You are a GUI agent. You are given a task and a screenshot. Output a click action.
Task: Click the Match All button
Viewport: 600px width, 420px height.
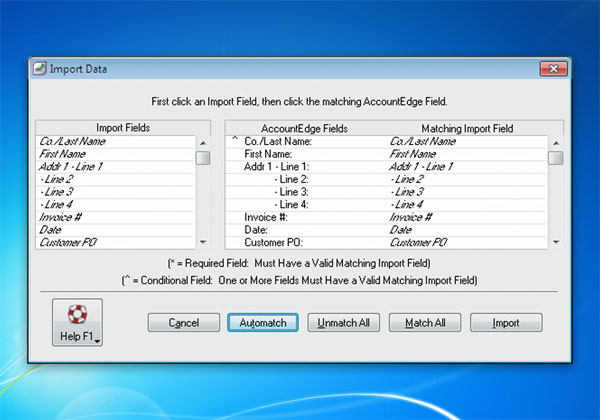[x=425, y=322]
